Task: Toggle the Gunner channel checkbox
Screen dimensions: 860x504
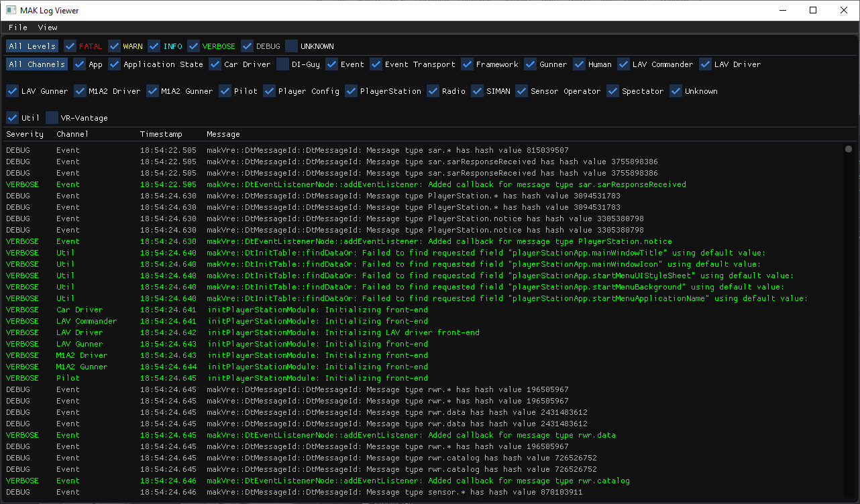Action: tap(530, 64)
